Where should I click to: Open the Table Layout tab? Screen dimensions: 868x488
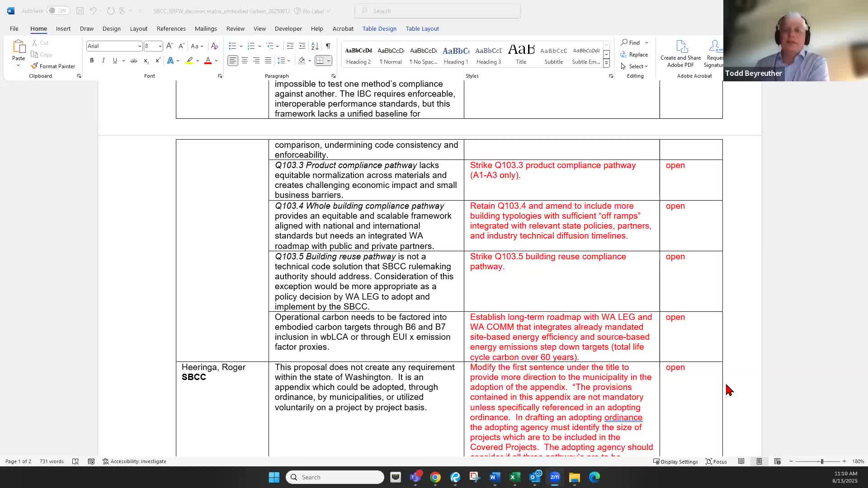[422, 28]
